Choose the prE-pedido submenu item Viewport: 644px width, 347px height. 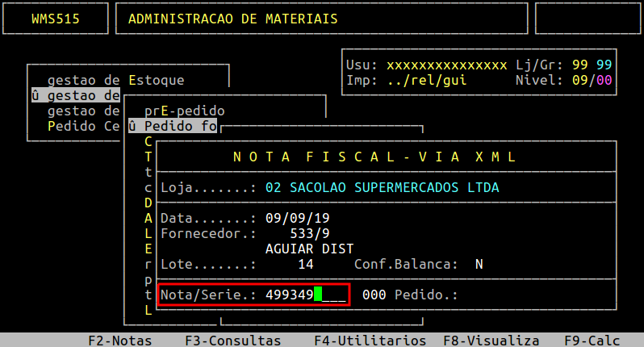pos(185,111)
